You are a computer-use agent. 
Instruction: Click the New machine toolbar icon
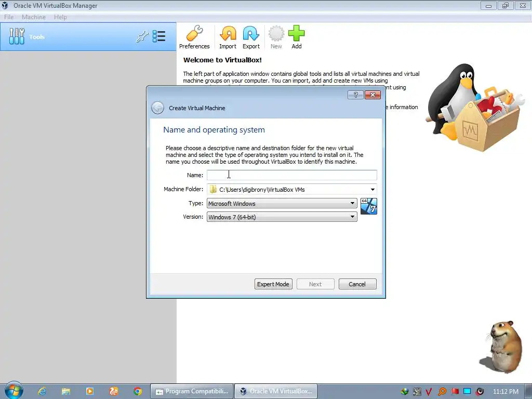click(276, 37)
